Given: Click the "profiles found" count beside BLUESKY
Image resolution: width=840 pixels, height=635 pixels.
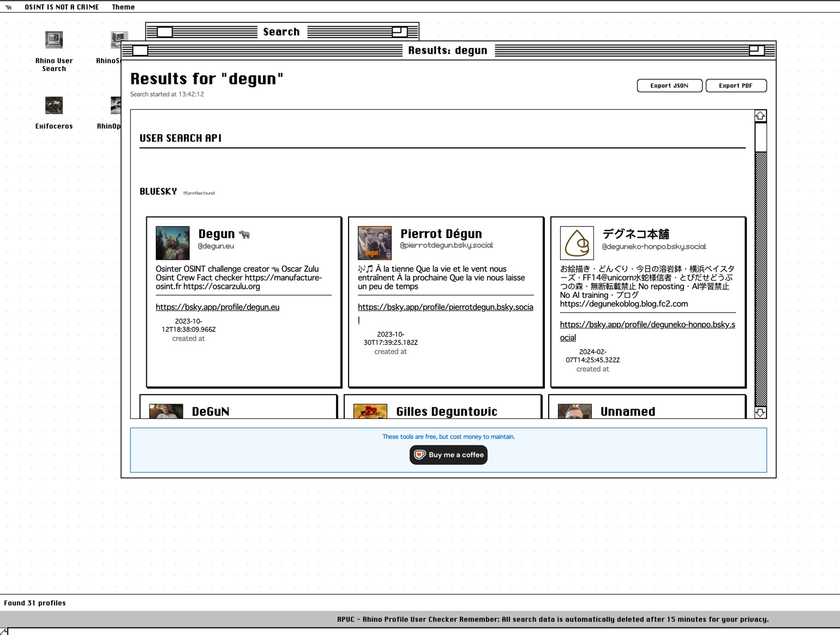Looking at the screenshot, I should (x=199, y=193).
